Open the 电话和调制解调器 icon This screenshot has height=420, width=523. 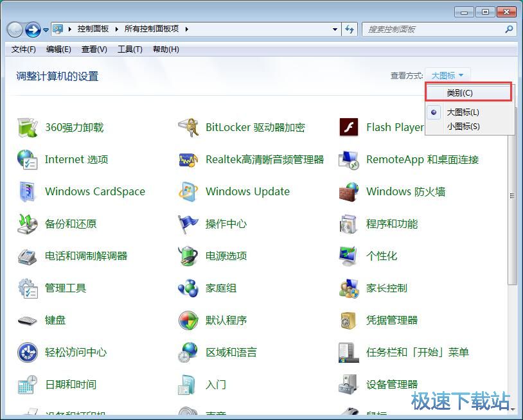pyautogui.click(x=28, y=256)
